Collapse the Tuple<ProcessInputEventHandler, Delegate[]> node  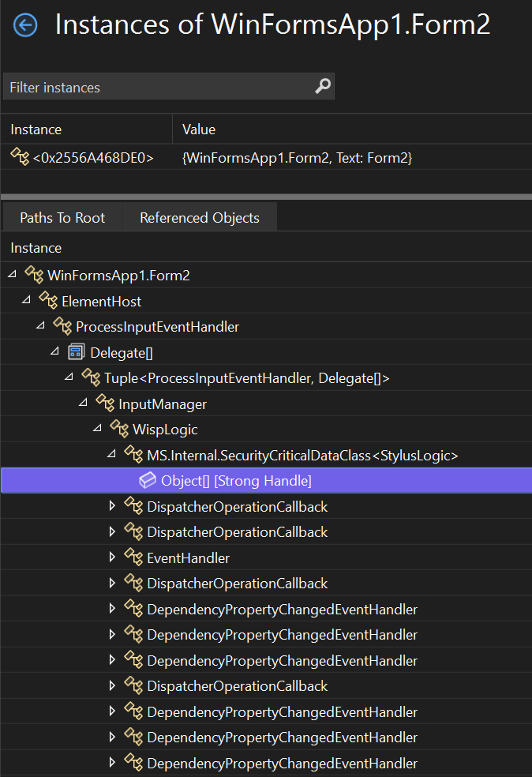coord(68,377)
